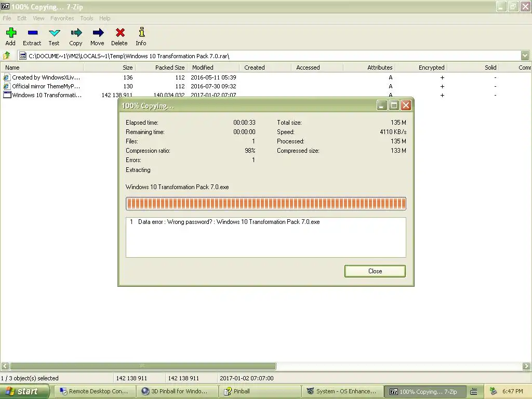Click the scroll right arrow

tap(526, 366)
